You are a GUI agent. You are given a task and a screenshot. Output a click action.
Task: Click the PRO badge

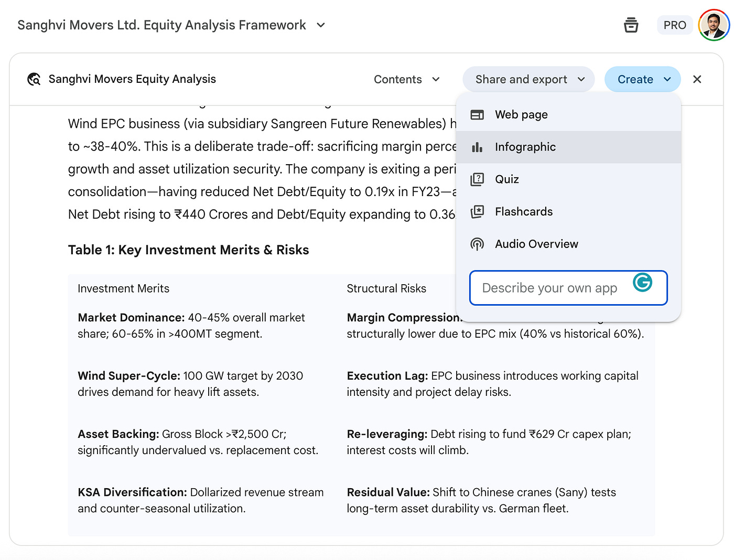675,25
